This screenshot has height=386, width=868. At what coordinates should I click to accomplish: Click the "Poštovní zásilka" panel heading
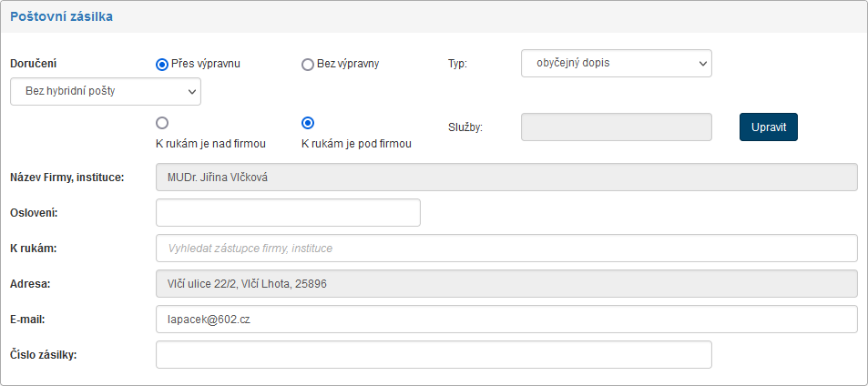[x=61, y=16]
